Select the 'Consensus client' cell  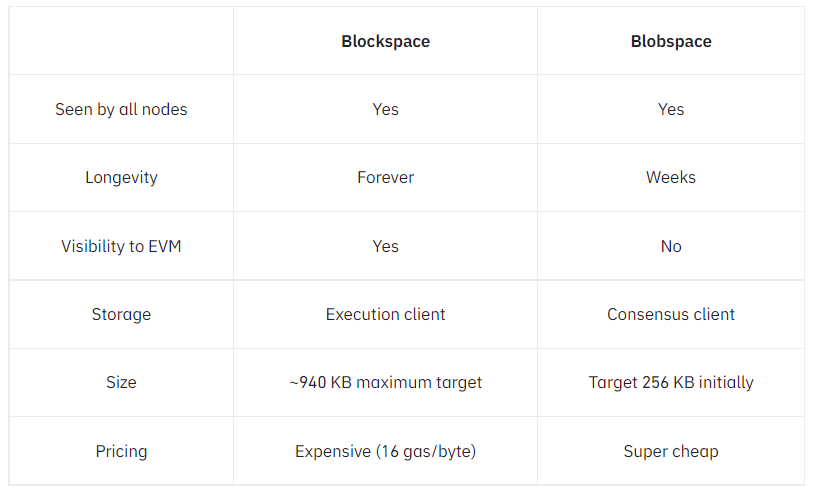point(670,314)
